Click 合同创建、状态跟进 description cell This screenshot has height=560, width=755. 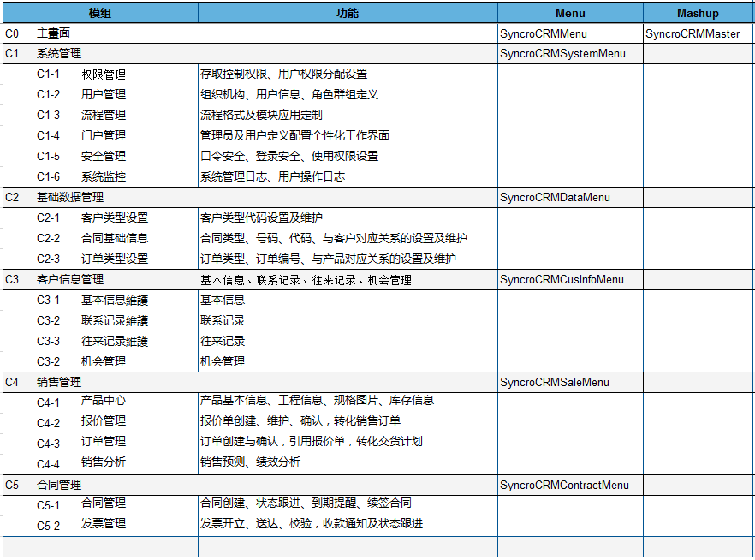coord(348,503)
